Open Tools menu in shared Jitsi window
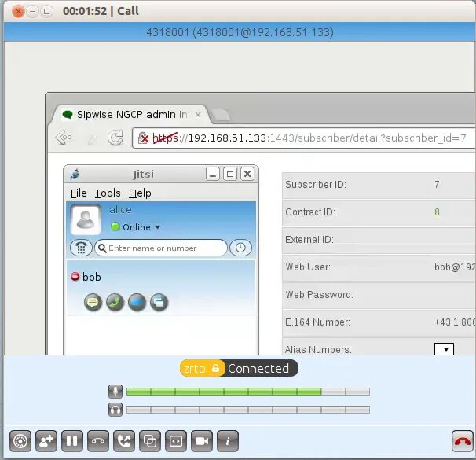 coord(108,193)
